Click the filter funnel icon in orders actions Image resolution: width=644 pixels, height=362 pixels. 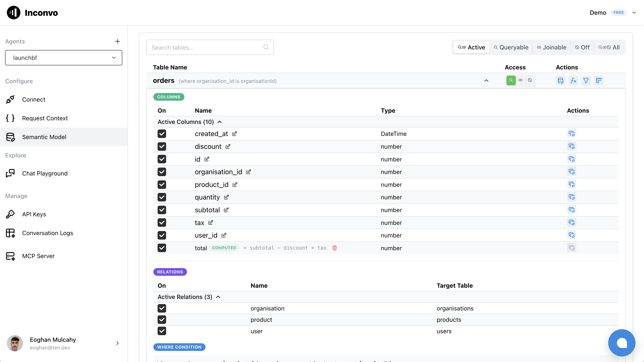(x=586, y=80)
